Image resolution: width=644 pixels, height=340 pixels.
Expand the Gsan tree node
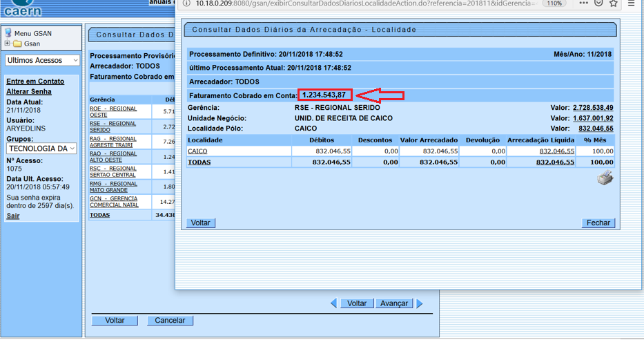tap(8, 44)
